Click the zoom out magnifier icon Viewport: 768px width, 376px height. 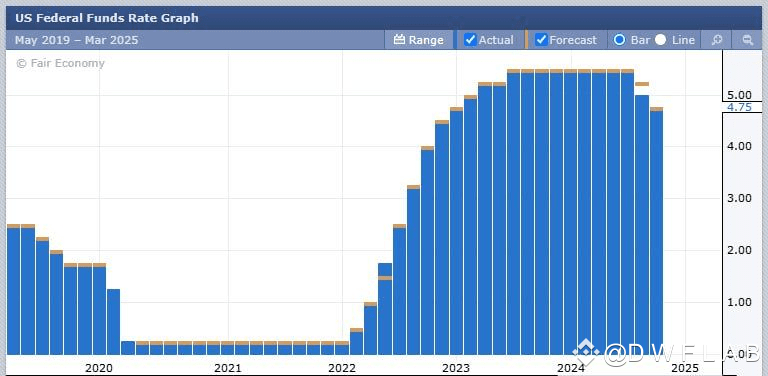747,40
